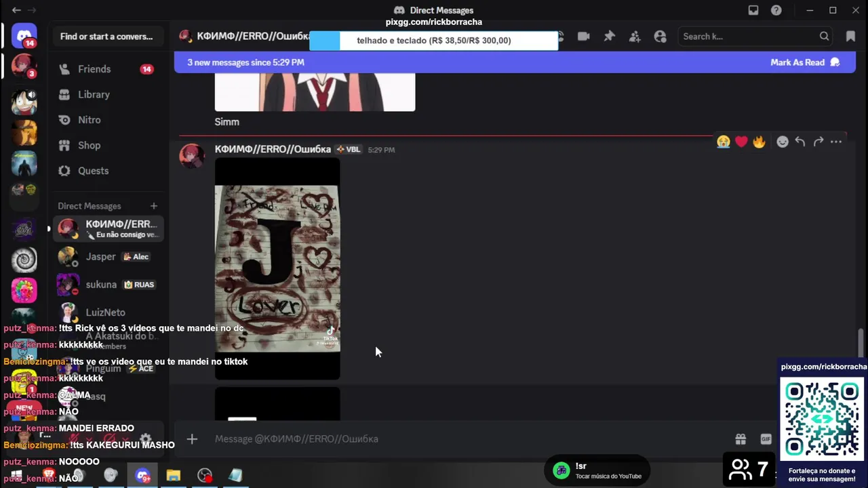
Task: Open the Shop page
Action: pyautogui.click(x=108, y=146)
